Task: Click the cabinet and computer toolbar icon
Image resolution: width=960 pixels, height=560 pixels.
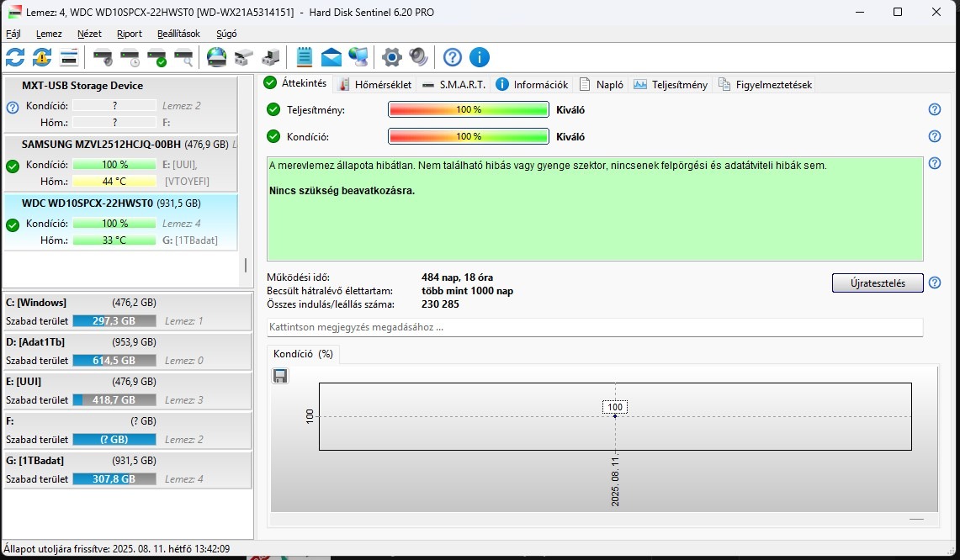Action: point(271,57)
